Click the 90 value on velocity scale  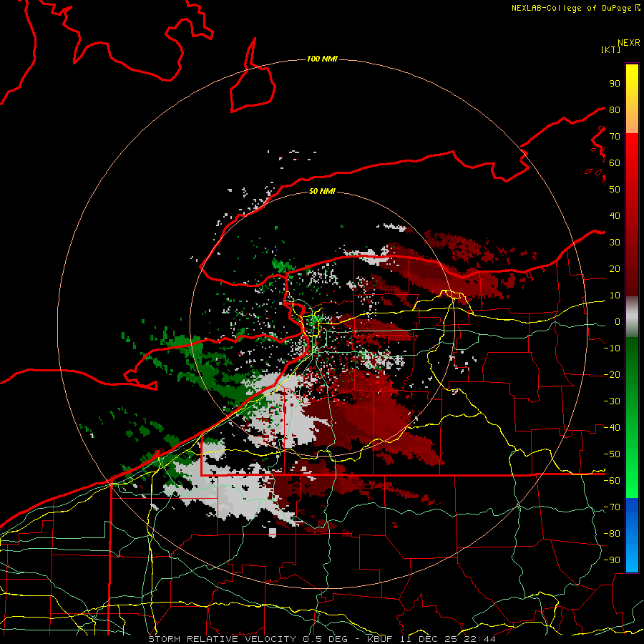[x=615, y=84]
